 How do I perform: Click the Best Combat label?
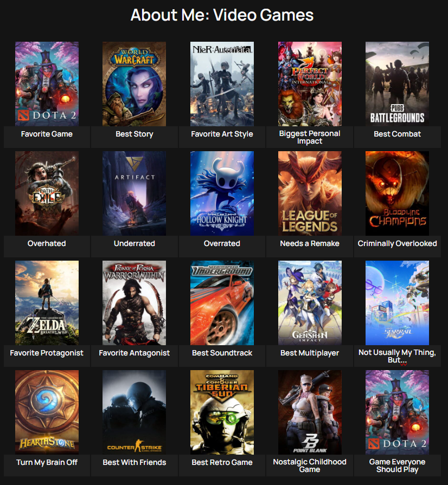coord(397,134)
